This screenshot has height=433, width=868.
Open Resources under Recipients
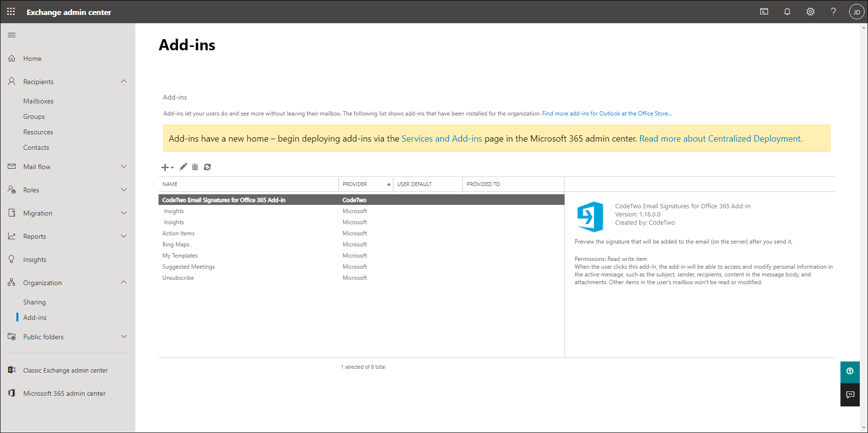point(38,132)
